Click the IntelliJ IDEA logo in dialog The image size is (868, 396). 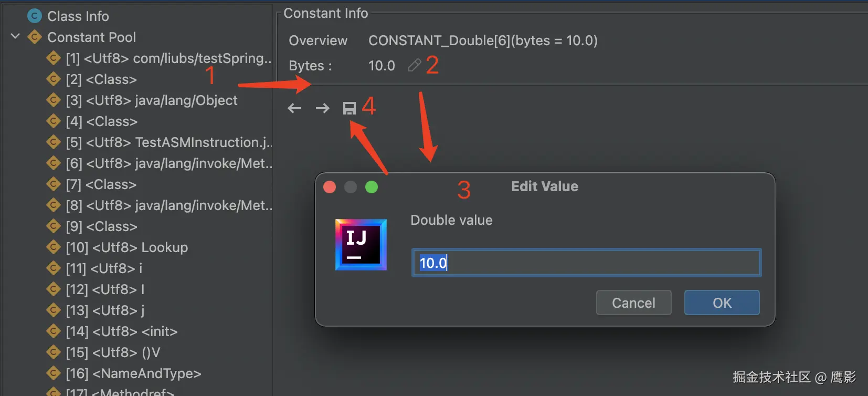tap(361, 245)
